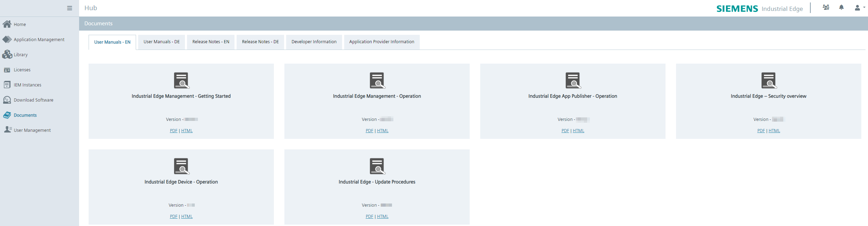The image size is (868, 226).
Task: Open IEM Instances menu item
Action: tap(27, 85)
